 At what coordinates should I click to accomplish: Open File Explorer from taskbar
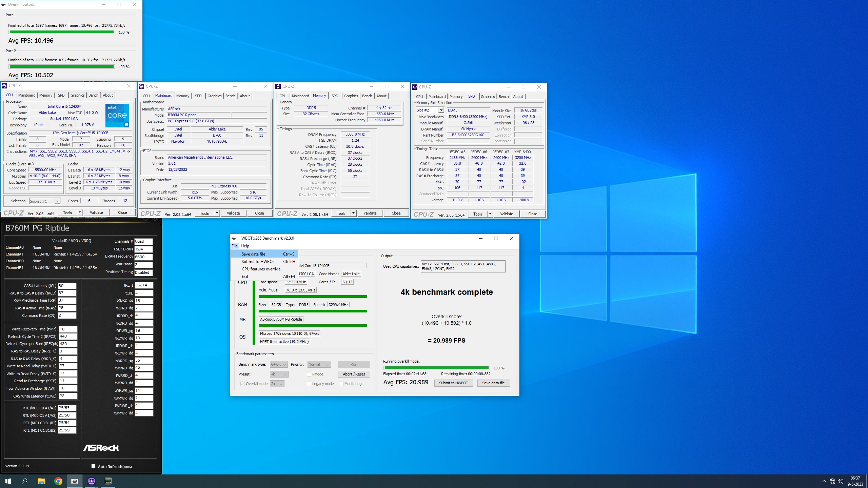(x=41, y=481)
